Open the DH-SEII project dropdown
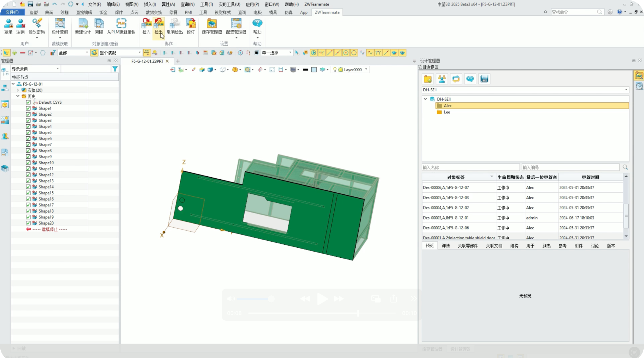This screenshot has width=644, height=358. [x=525, y=90]
